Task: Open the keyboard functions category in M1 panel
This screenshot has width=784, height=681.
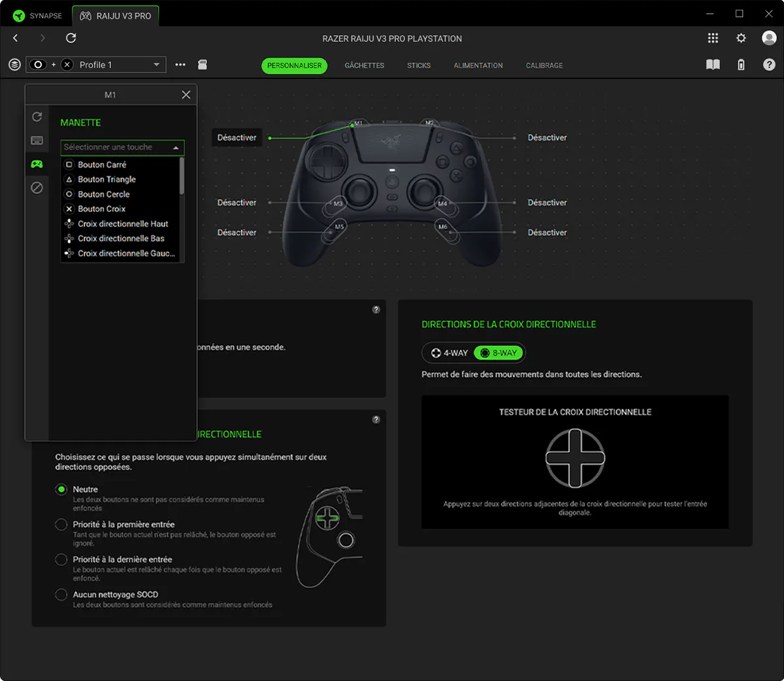Action: [37, 140]
